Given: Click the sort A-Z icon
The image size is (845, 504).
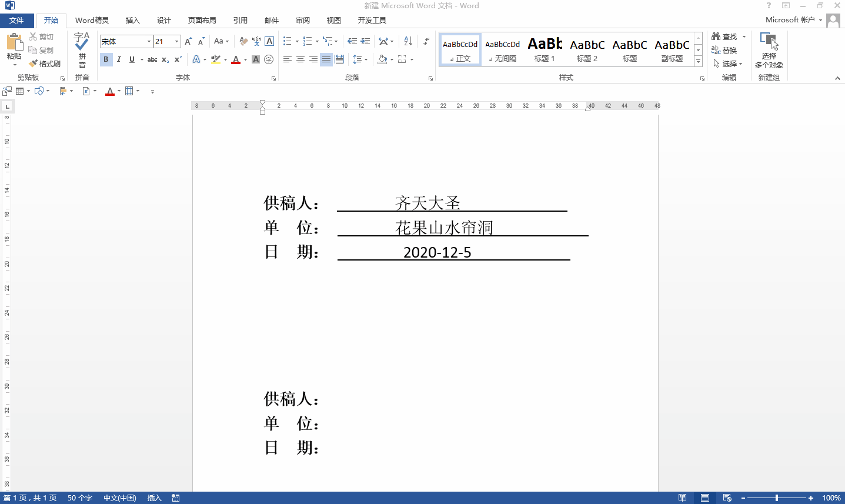Looking at the screenshot, I should tap(408, 42).
